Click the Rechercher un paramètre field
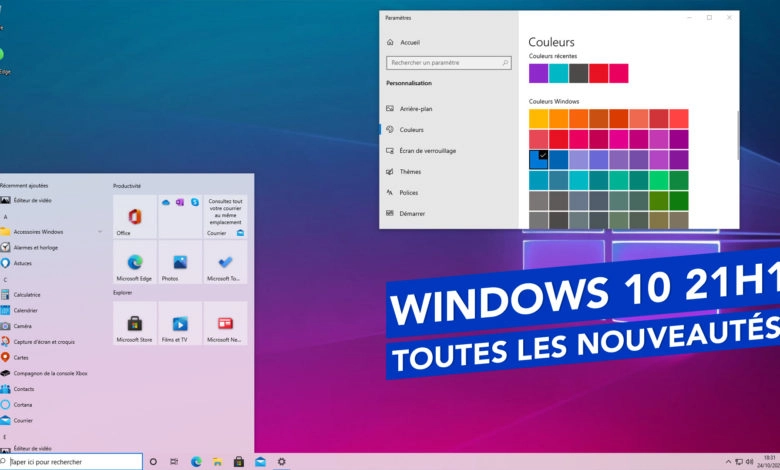The width and height of the screenshot is (780, 470). pos(449,63)
